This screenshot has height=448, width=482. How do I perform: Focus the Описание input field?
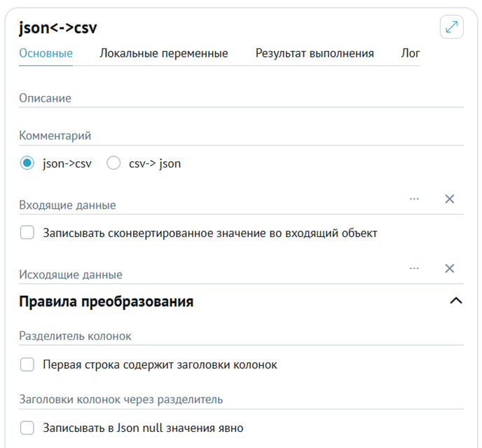coord(241,98)
